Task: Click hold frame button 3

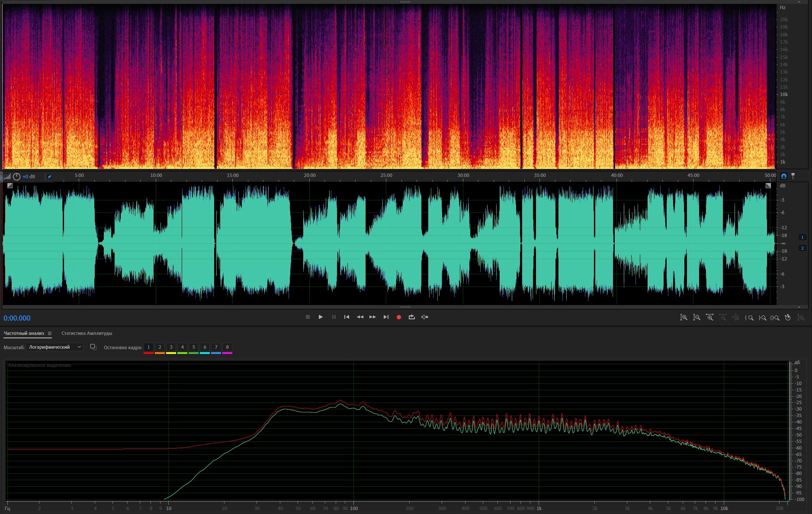Action: point(171,347)
